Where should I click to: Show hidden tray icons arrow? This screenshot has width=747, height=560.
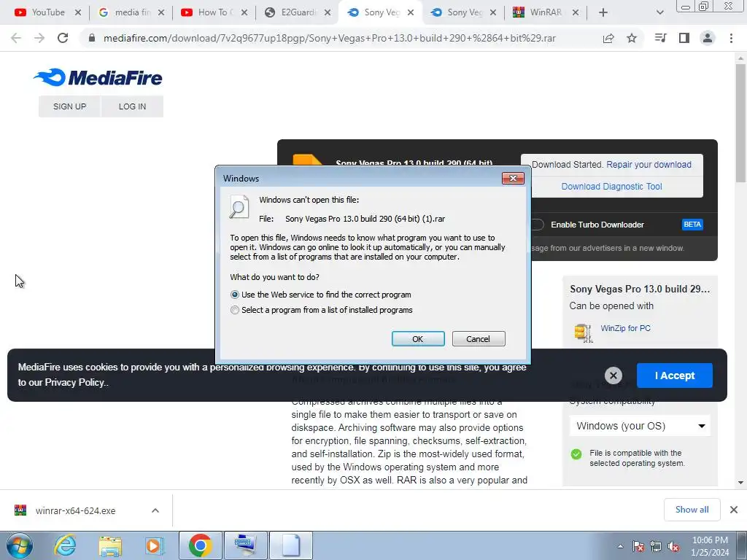[620, 546]
